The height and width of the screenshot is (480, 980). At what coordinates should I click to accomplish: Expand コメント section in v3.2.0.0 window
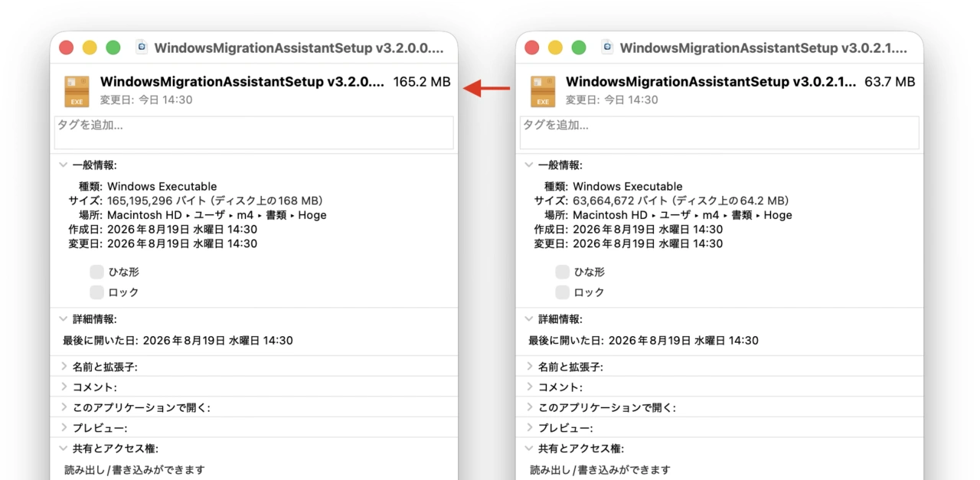click(64, 387)
